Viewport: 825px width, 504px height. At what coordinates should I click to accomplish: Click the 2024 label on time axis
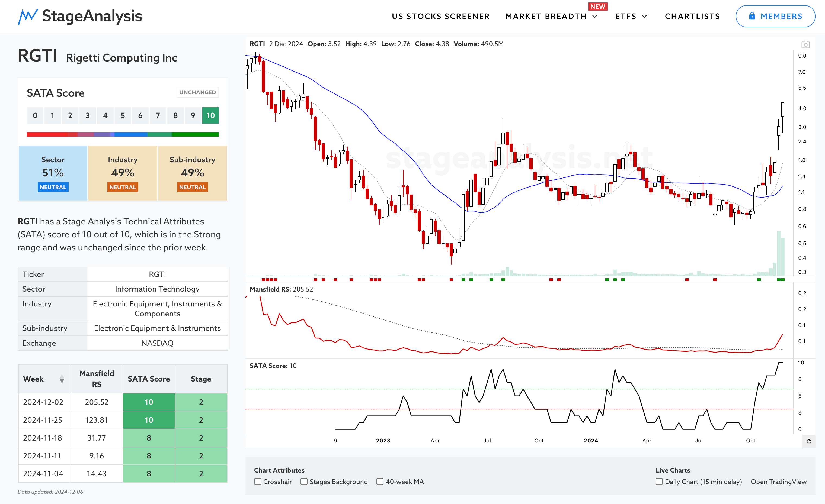(591, 440)
